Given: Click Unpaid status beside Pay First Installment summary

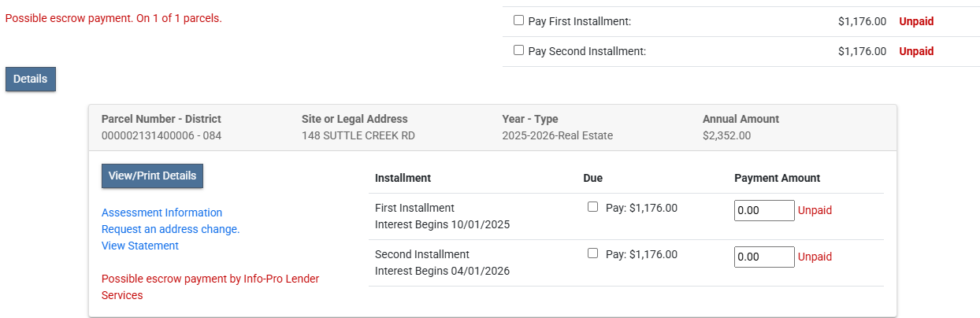Looking at the screenshot, I should 916,22.
